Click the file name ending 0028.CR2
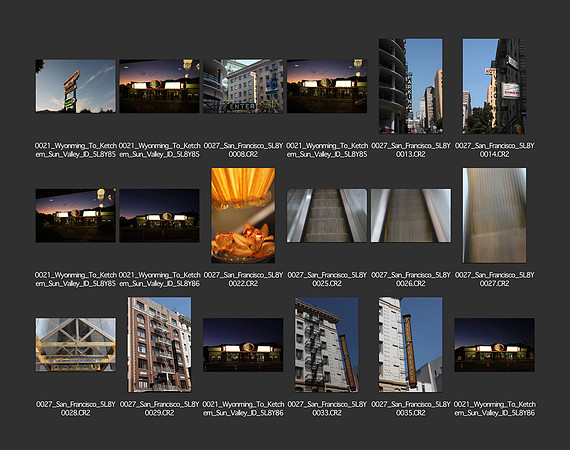This screenshot has width=570, height=450. coord(76,409)
